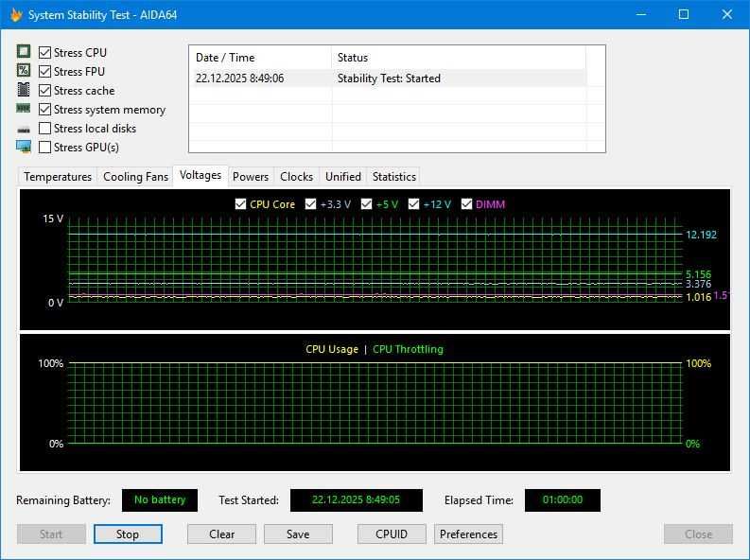Toggle the Stress system memory checkbox
Screen dimensions: 750x560
(44, 110)
